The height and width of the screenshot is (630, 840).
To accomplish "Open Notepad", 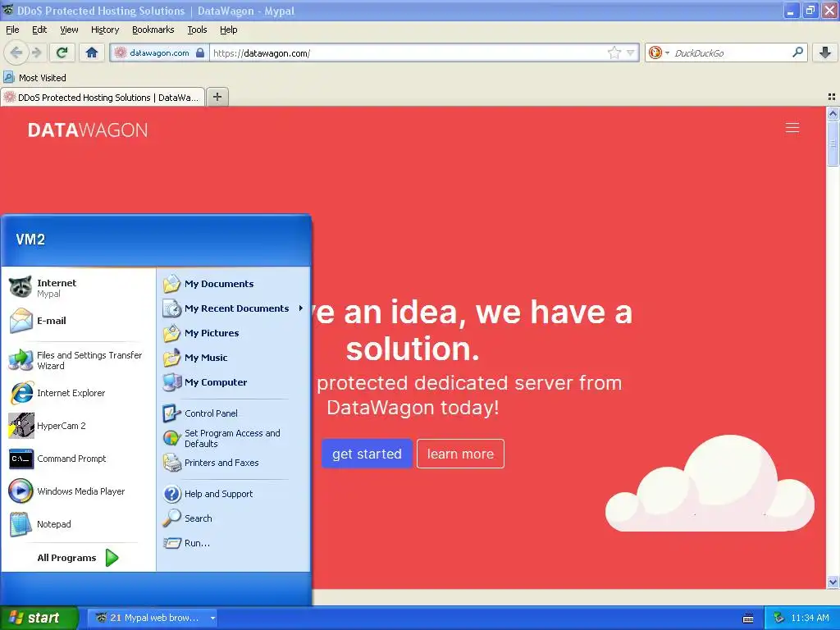I will pos(80,524).
